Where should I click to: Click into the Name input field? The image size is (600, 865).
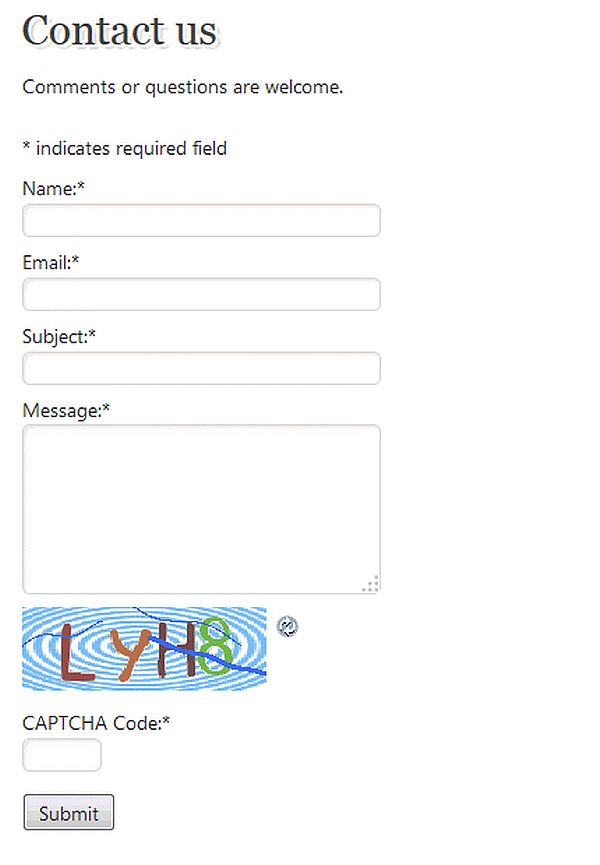tap(201, 221)
